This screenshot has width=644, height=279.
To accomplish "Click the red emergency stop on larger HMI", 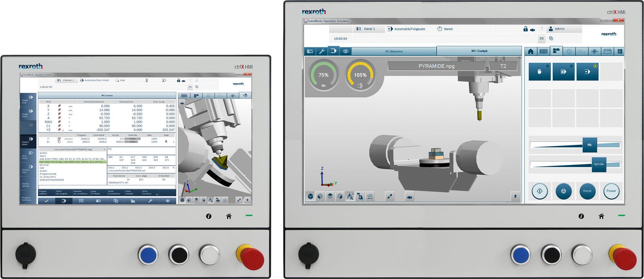I will [625, 258].
